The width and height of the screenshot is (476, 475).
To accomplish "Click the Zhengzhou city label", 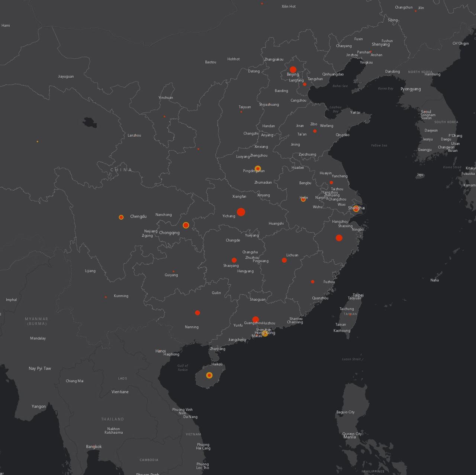I will 259,155.
